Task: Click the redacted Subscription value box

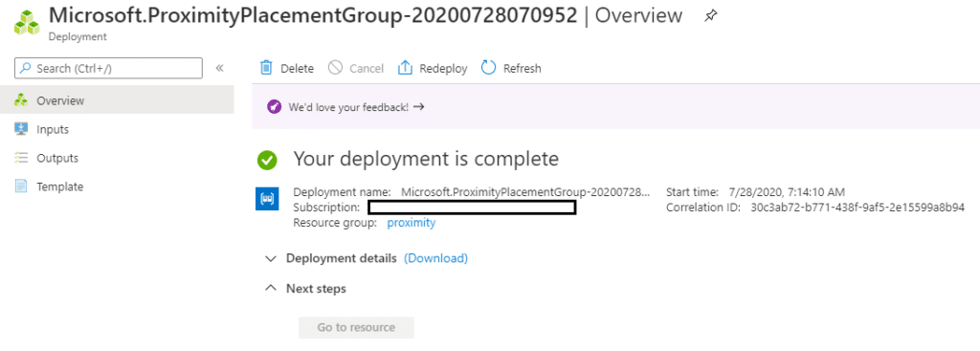Action: [x=472, y=208]
